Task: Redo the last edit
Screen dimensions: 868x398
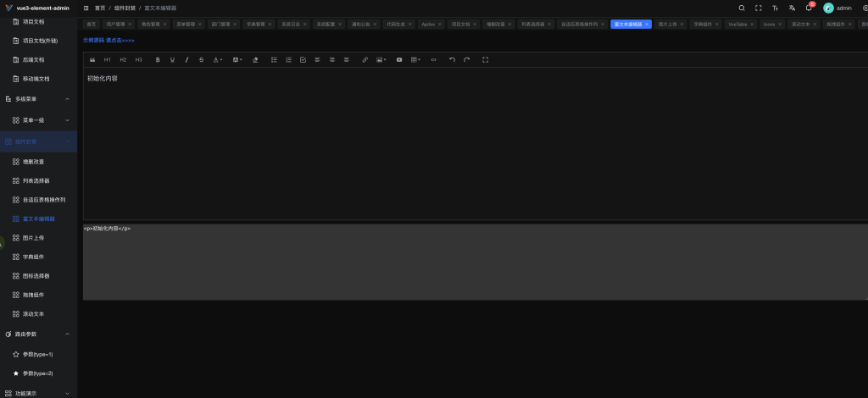Action: [x=467, y=59]
